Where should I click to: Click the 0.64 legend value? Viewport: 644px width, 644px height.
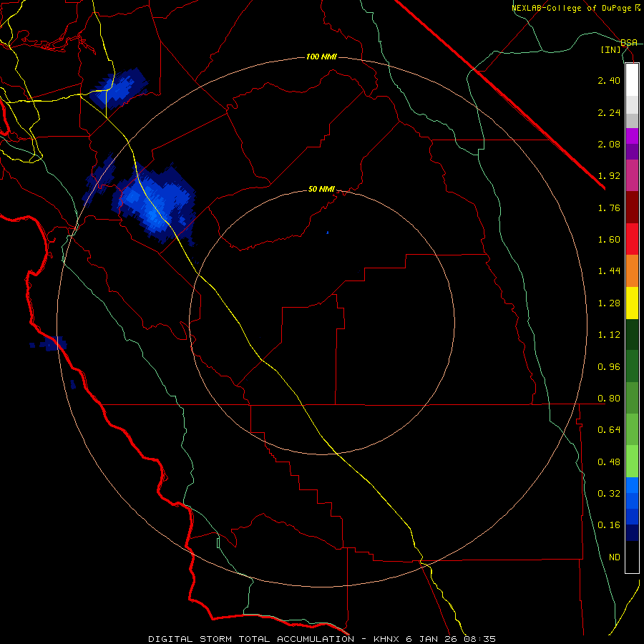[x=609, y=430]
